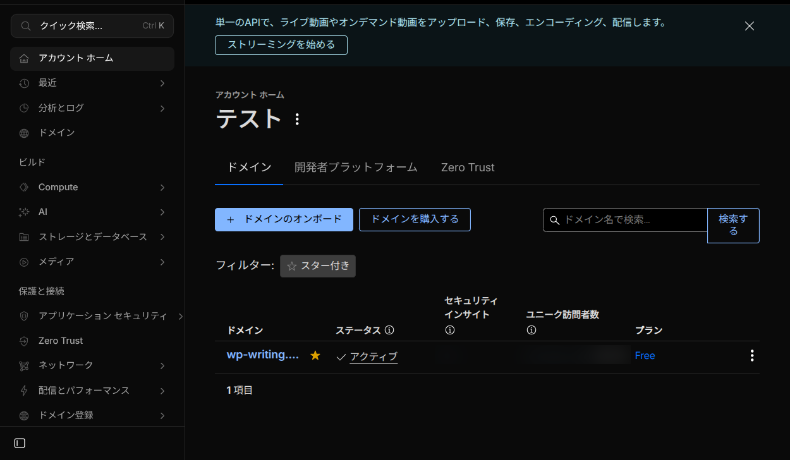The height and width of the screenshot is (460, 790).
Task: Click the アカウント ホーム house icon
Action: (24, 58)
